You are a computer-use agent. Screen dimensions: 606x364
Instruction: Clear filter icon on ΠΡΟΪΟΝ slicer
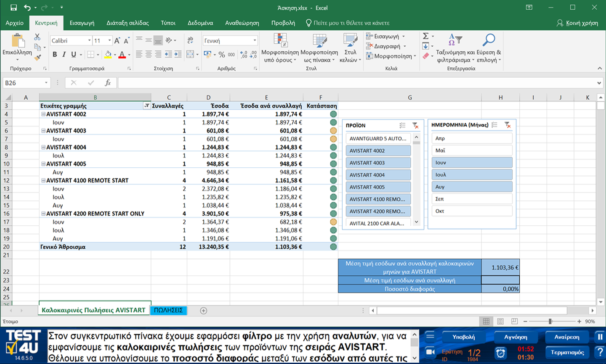coord(415,125)
